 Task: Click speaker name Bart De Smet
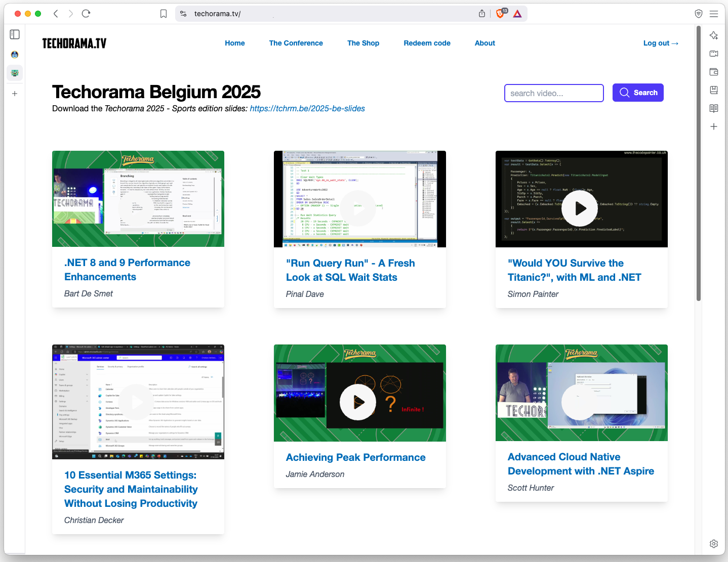(x=89, y=293)
